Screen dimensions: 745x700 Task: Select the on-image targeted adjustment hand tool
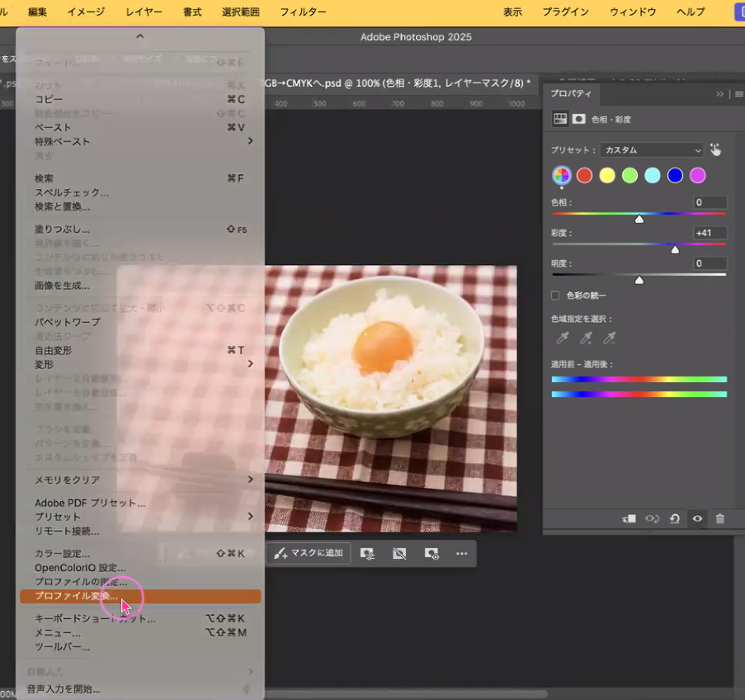(x=715, y=150)
